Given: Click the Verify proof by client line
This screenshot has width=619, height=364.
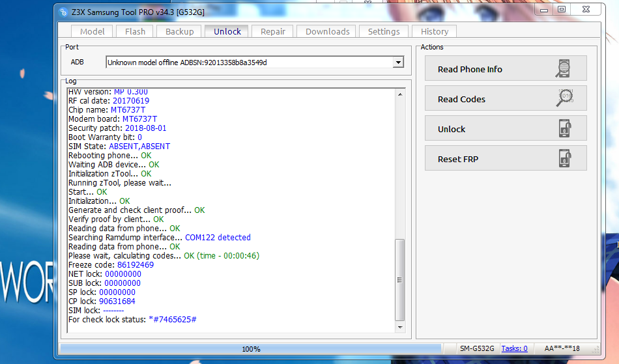Looking at the screenshot, I should [x=116, y=219].
